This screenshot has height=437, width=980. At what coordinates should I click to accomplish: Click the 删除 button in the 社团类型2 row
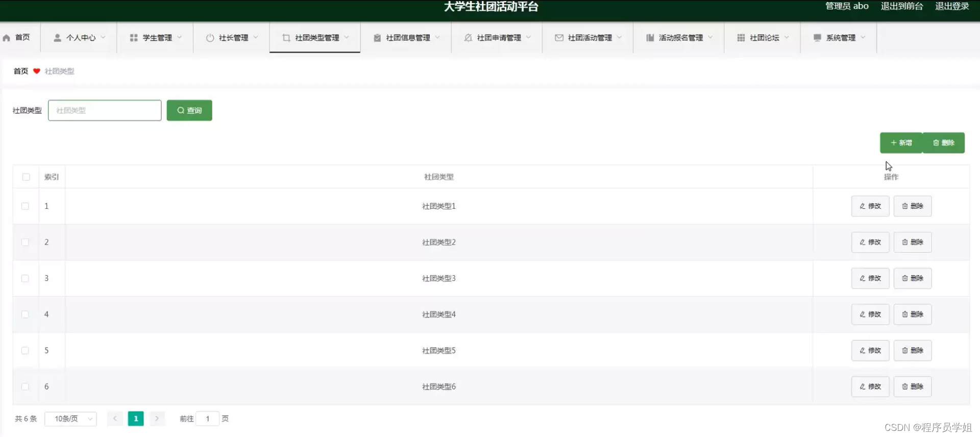(913, 242)
